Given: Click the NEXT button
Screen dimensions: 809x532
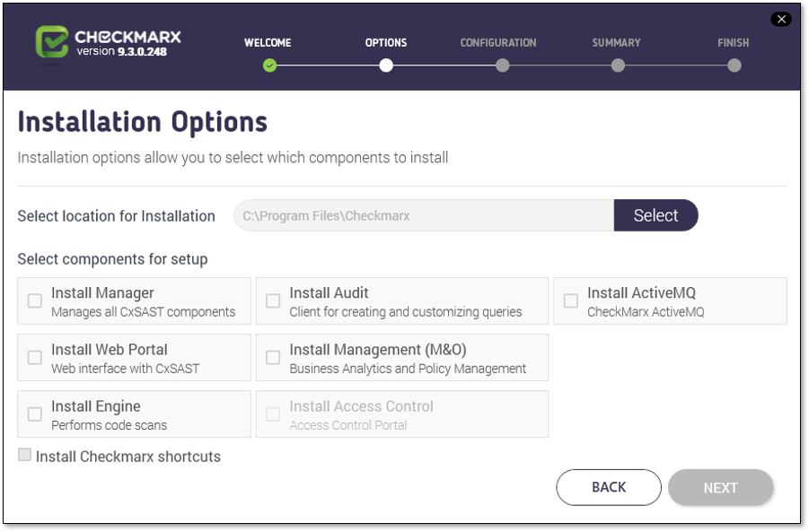Looking at the screenshot, I should click(721, 488).
